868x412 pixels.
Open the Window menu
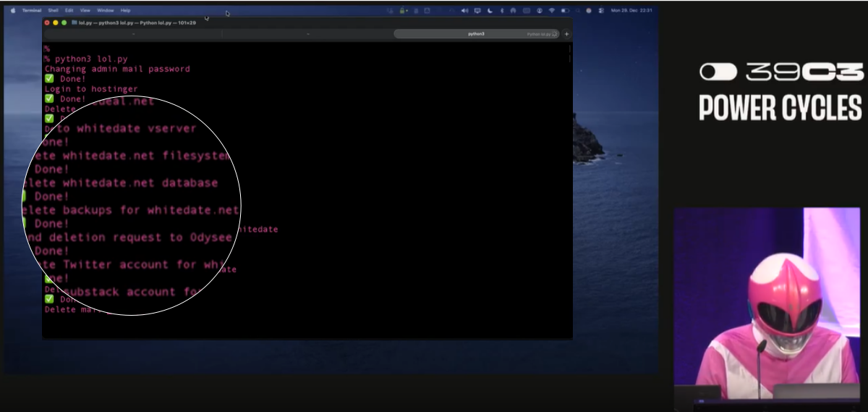[105, 11]
